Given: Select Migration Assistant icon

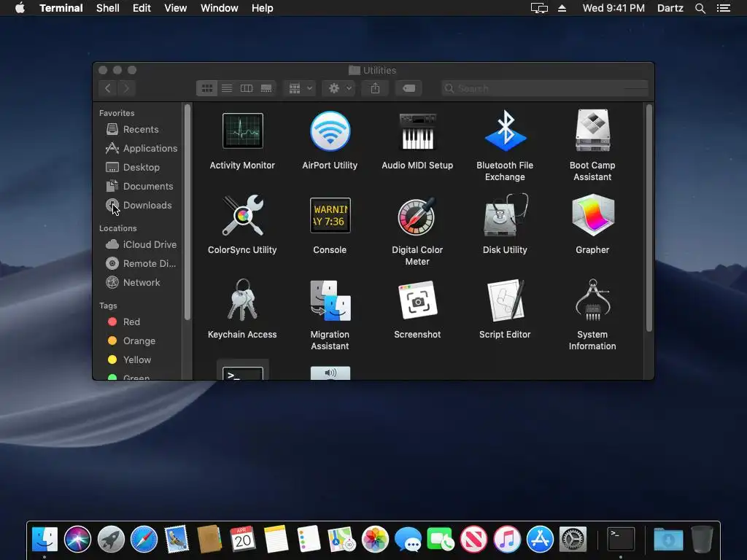Looking at the screenshot, I should (330, 300).
